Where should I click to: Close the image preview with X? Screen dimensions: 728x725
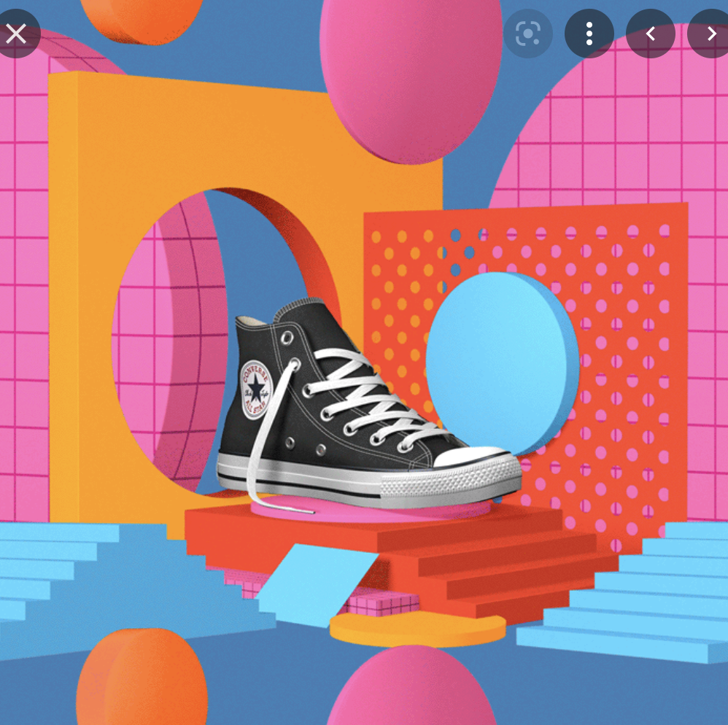coord(16,34)
